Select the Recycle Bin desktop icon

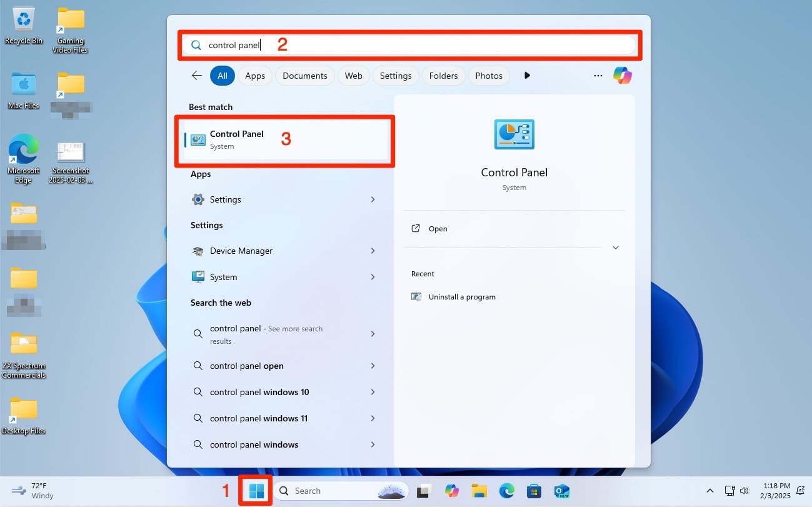24,26
